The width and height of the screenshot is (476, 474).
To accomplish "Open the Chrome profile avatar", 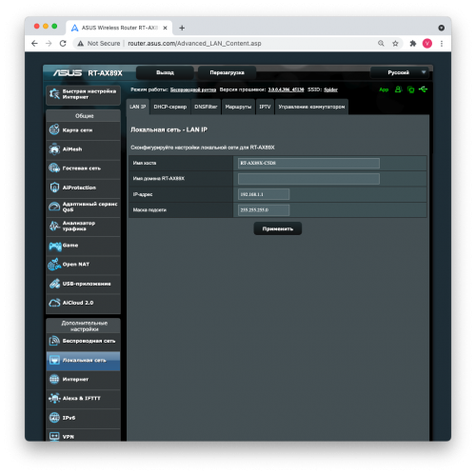I will pyautogui.click(x=427, y=44).
